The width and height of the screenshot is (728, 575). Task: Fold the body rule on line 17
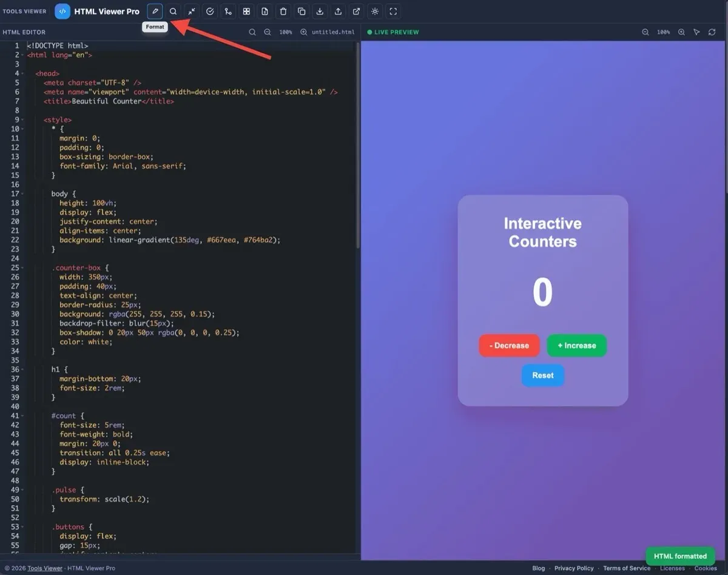click(23, 193)
